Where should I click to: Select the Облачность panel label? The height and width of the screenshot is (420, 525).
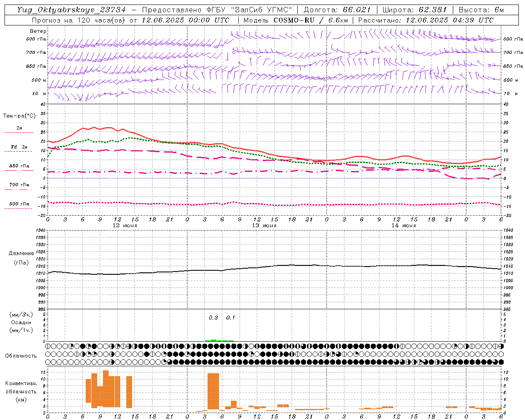pos(21,356)
